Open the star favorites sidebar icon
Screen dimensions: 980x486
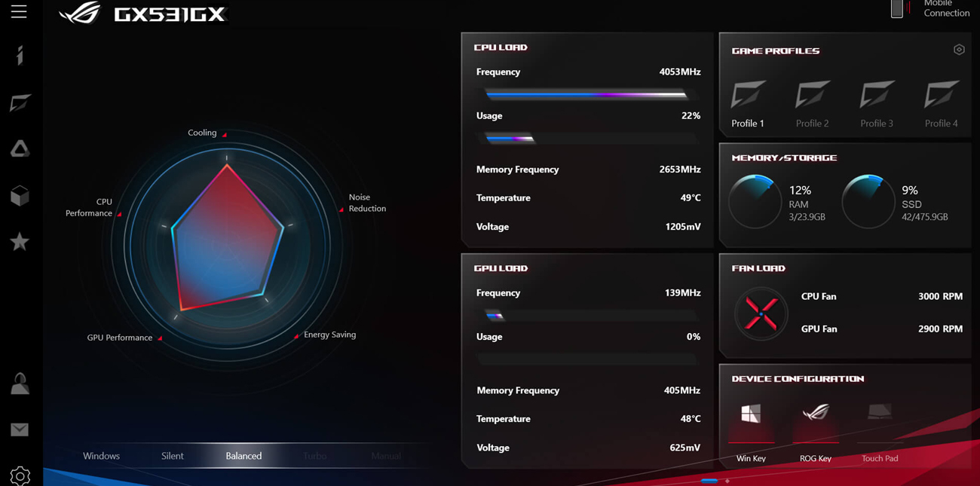[20, 241]
